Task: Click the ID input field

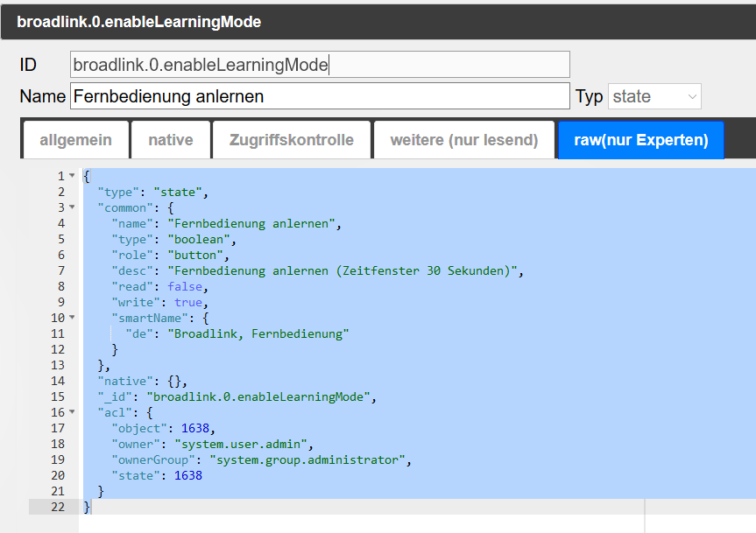Action: 320,65
